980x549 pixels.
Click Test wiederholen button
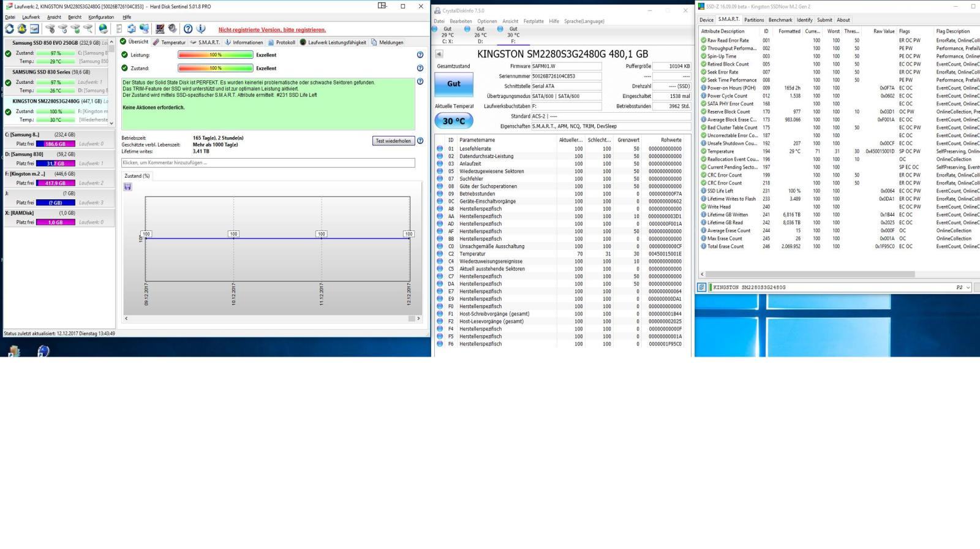click(x=393, y=141)
